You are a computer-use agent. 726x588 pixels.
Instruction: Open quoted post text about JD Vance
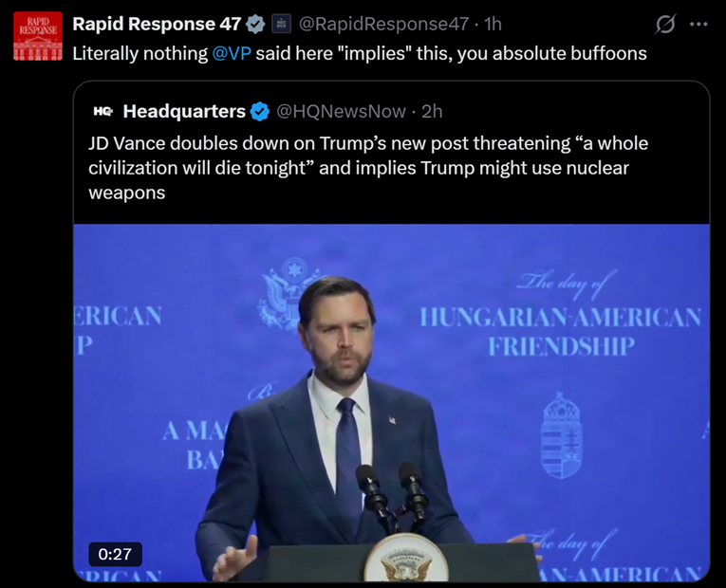coord(368,168)
